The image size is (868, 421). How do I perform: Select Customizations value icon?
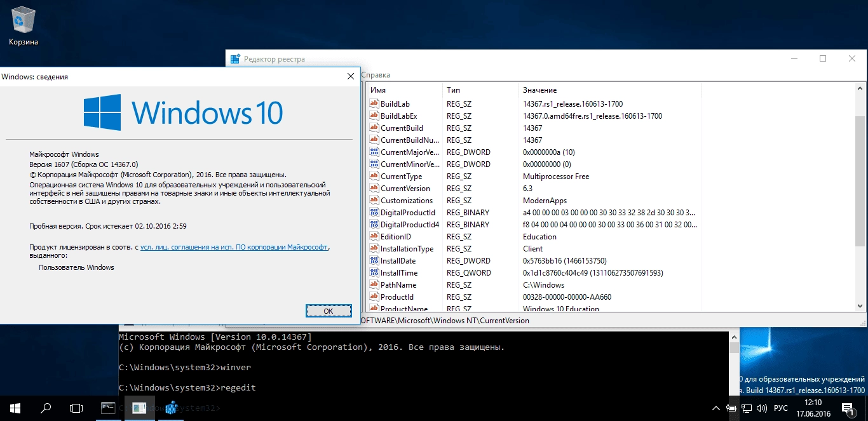pyautogui.click(x=374, y=200)
